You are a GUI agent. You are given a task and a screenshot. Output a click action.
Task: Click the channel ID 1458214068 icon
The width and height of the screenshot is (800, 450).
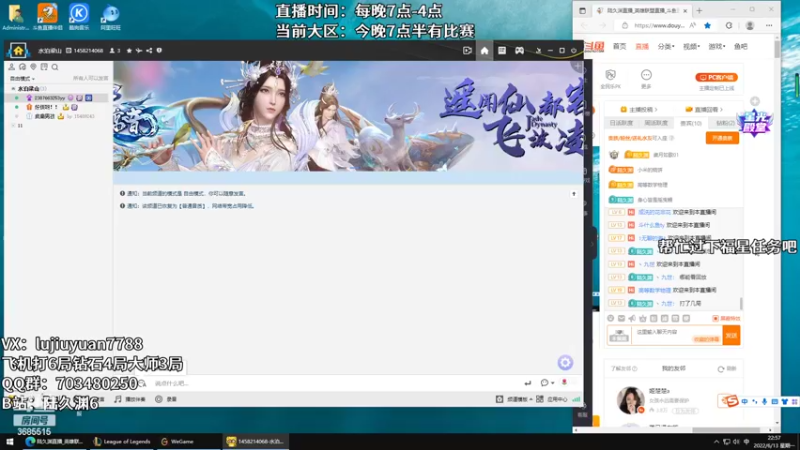coord(69,51)
